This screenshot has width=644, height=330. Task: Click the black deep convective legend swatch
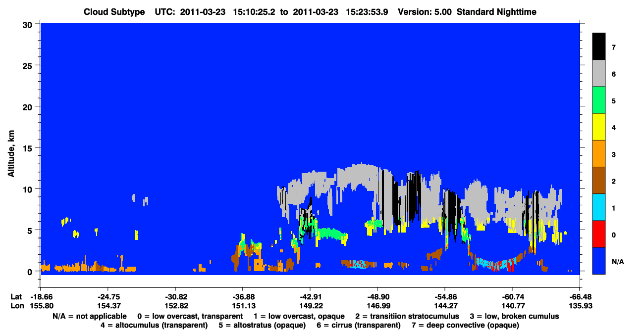tap(598, 47)
